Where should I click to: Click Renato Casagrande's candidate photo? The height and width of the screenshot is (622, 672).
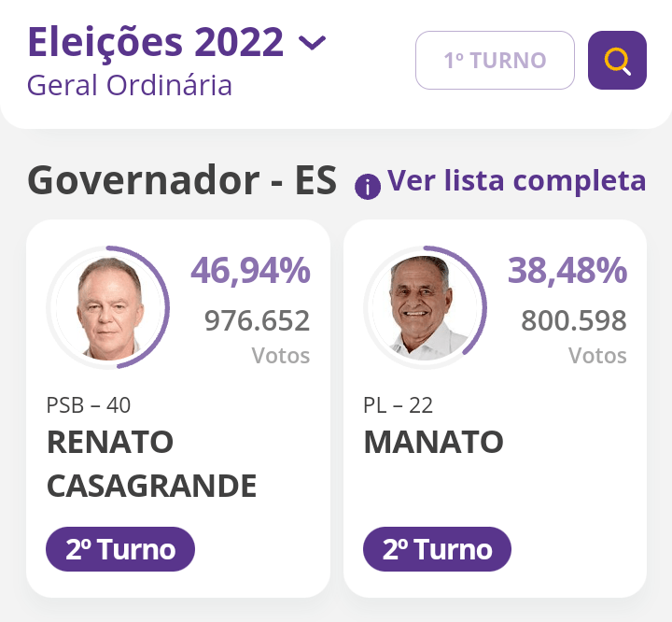[108, 306]
